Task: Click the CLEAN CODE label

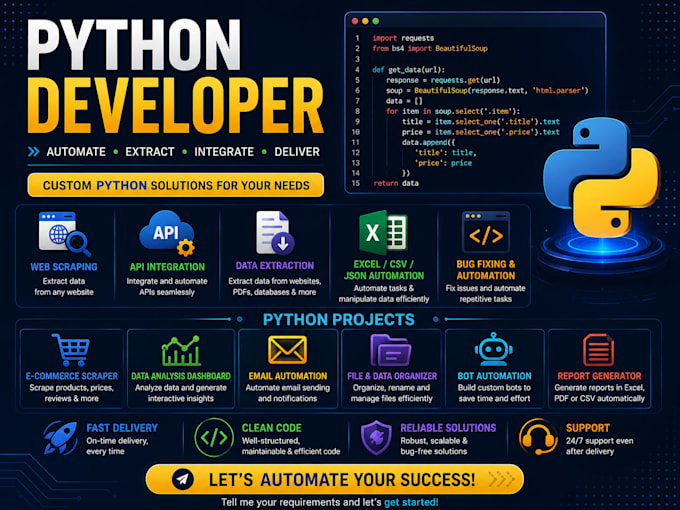Action: click(271, 428)
